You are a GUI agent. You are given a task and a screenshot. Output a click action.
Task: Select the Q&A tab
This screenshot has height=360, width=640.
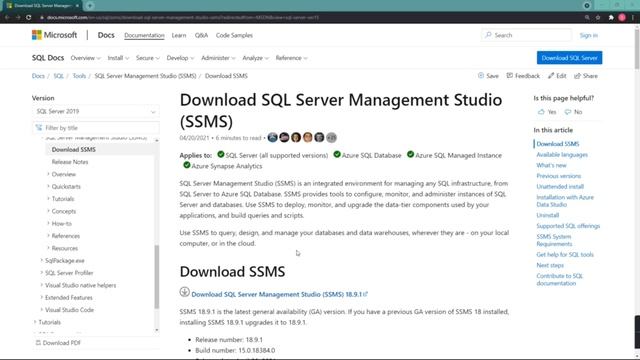(201, 36)
